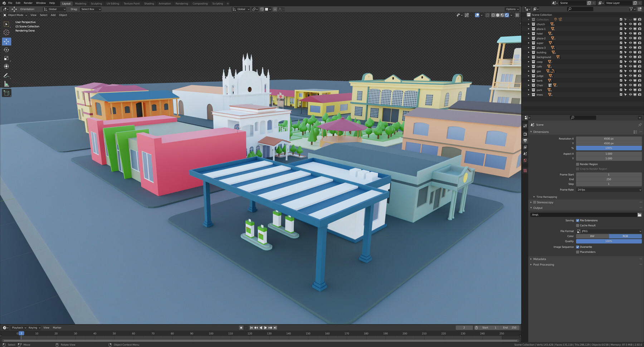The width and height of the screenshot is (644, 347).
Task: Adjust the Quality slider in Output settings
Action: (x=608, y=241)
